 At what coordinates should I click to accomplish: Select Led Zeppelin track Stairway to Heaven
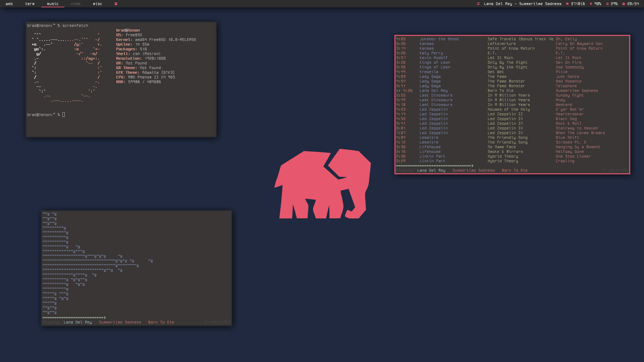point(577,128)
